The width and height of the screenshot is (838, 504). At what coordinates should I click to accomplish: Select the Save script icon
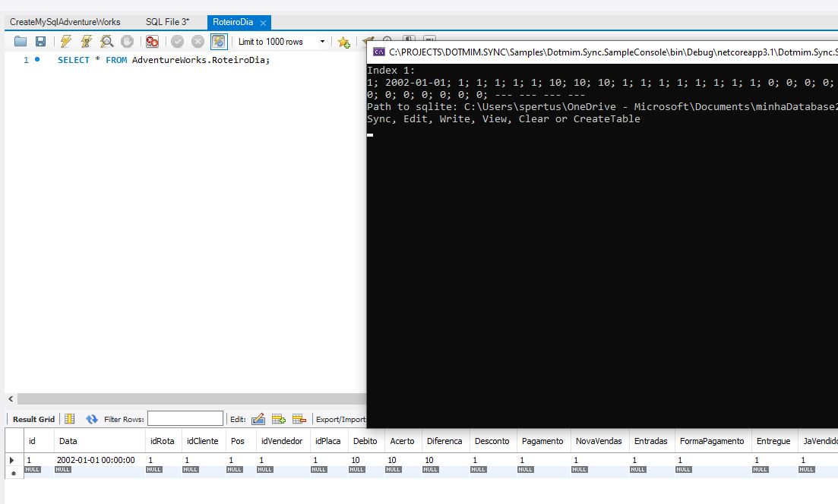tap(40, 41)
